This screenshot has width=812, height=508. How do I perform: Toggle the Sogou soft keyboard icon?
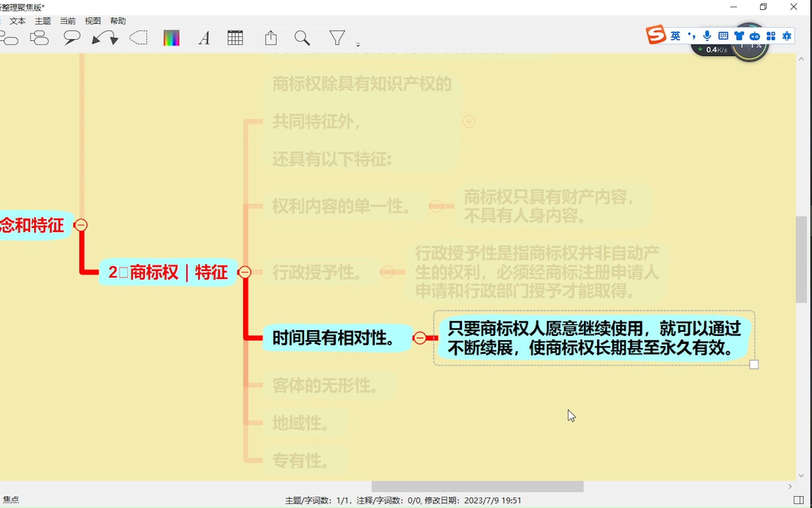722,35
